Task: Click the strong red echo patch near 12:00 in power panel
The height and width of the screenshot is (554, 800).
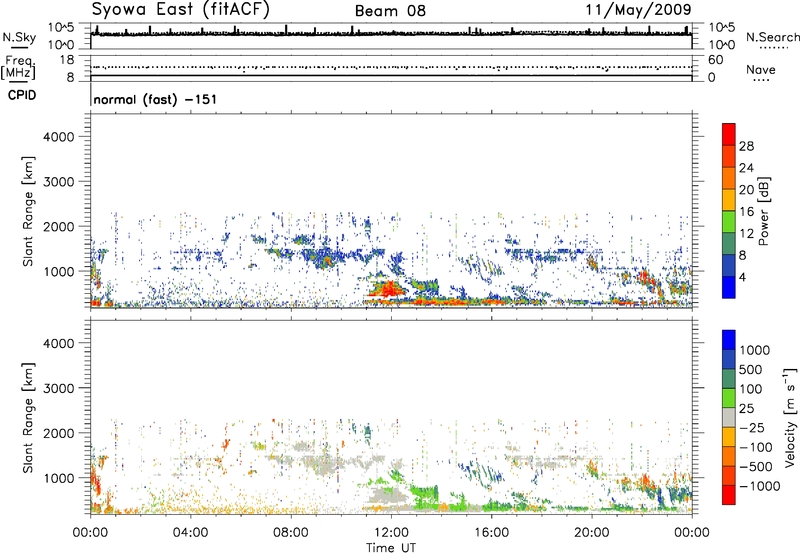Action: (388, 289)
